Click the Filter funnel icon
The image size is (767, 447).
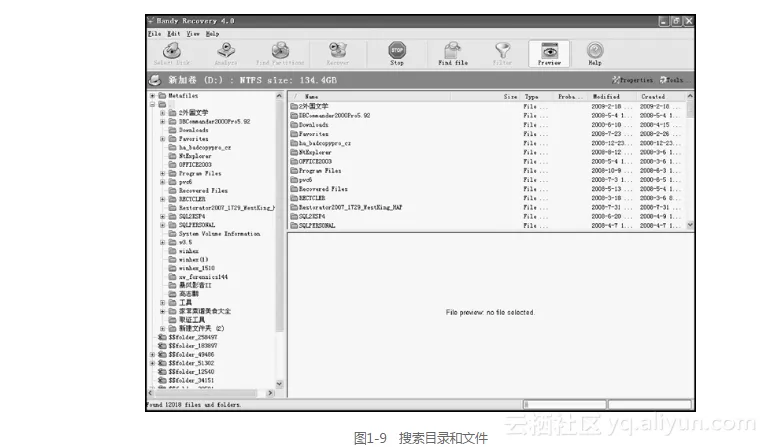(x=502, y=53)
